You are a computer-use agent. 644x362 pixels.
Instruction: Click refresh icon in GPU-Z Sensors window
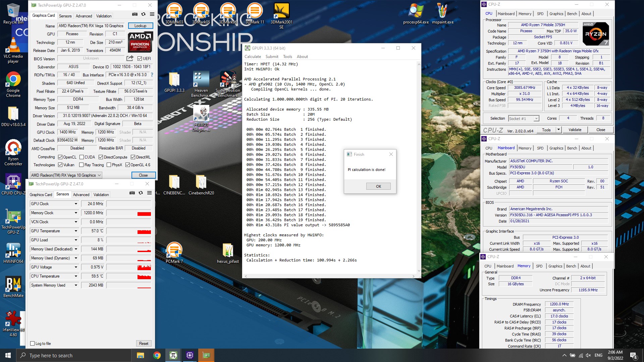click(141, 193)
